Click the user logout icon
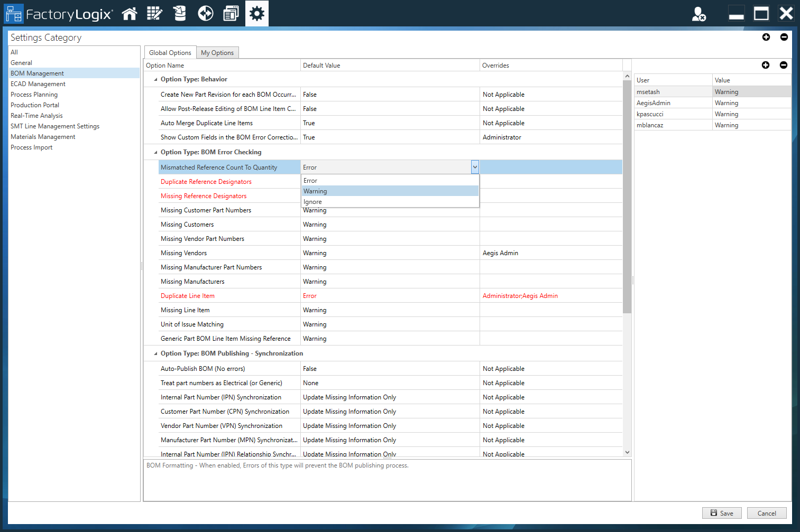Viewport: 800px width, 532px height. point(699,14)
